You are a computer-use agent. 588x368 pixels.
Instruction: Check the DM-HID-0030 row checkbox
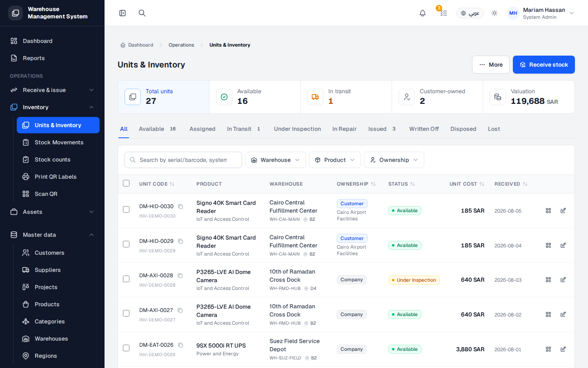126,209
